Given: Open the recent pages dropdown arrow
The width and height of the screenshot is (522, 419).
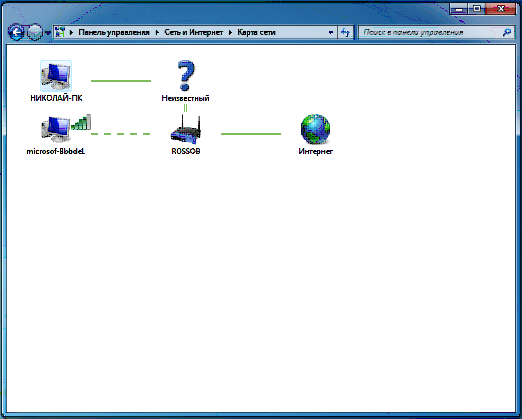Looking at the screenshot, I should pos(47,33).
